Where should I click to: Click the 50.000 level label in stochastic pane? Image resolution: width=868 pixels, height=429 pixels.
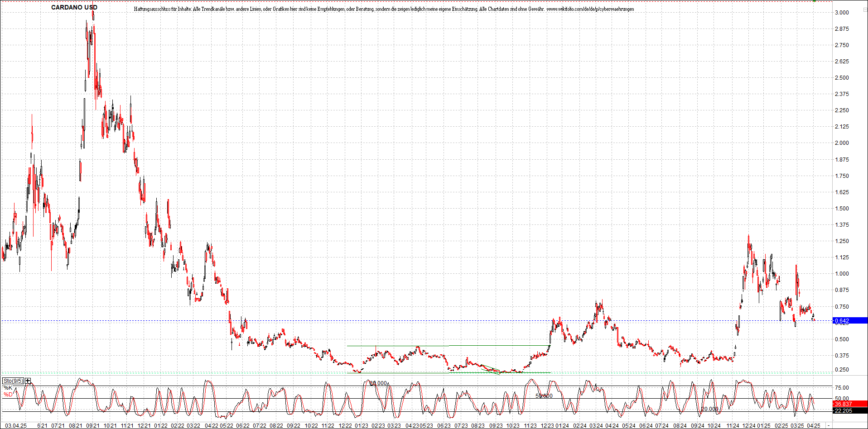click(x=544, y=396)
